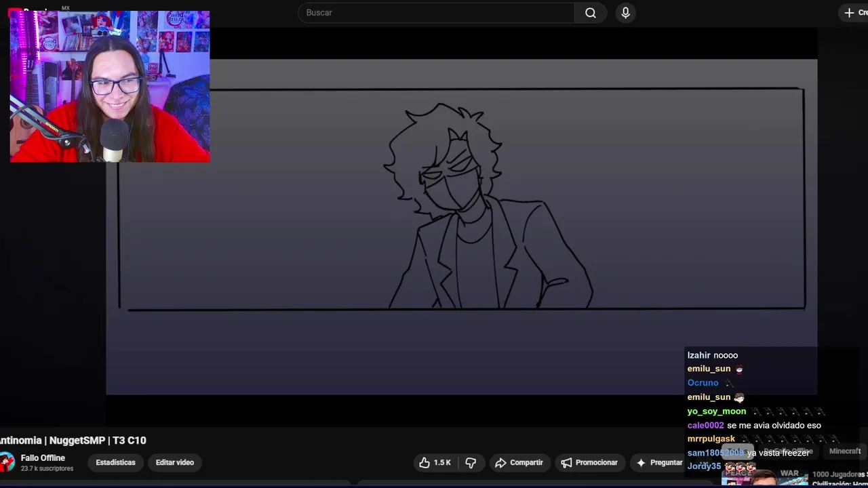Click the video title Antinomia NuggetSMP
868x488 pixels.
pyautogui.click(x=73, y=441)
